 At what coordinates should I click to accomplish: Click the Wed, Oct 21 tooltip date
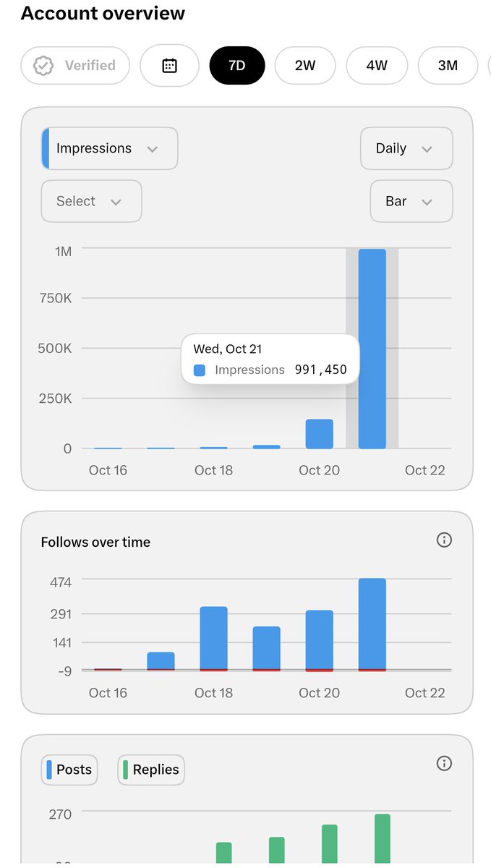tap(228, 349)
